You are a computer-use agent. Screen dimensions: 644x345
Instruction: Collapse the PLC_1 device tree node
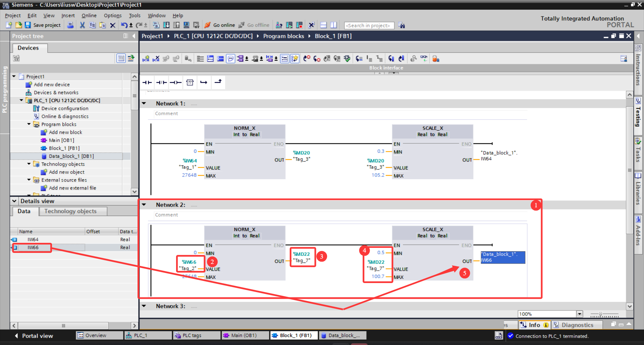21,100
